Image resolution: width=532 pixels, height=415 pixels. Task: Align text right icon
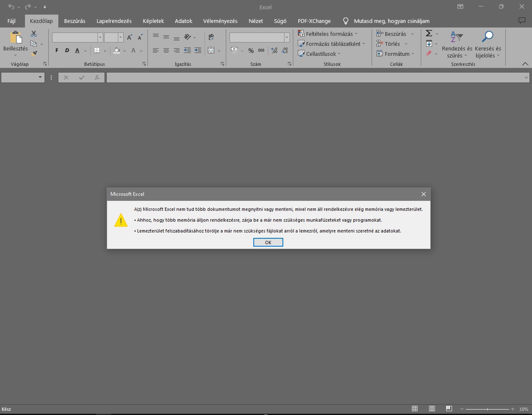pos(177,50)
